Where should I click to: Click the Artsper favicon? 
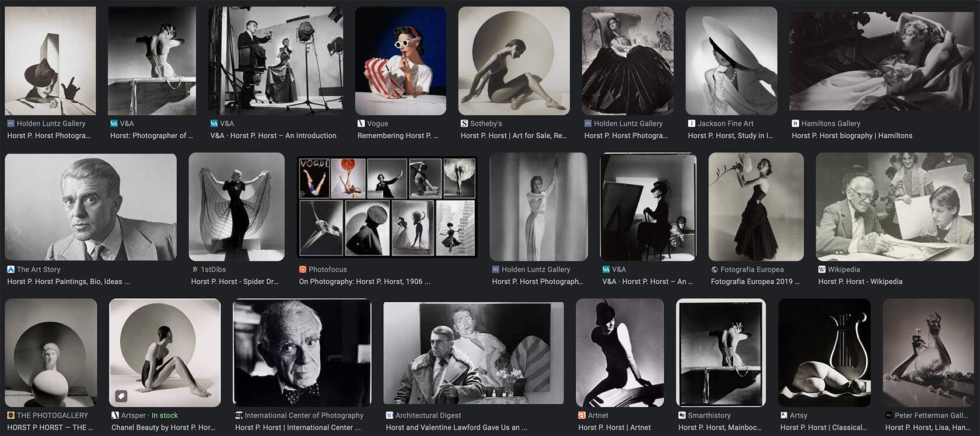click(x=115, y=416)
